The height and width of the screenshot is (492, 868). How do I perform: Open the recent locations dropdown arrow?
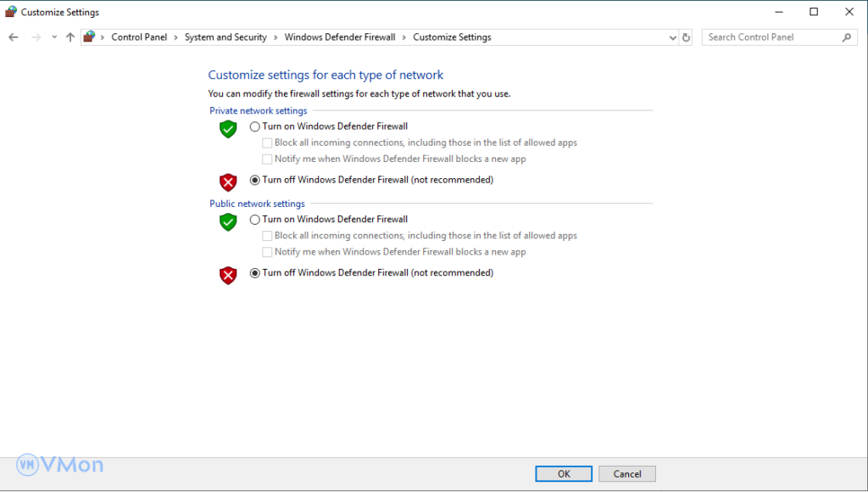pyautogui.click(x=54, y=37)
